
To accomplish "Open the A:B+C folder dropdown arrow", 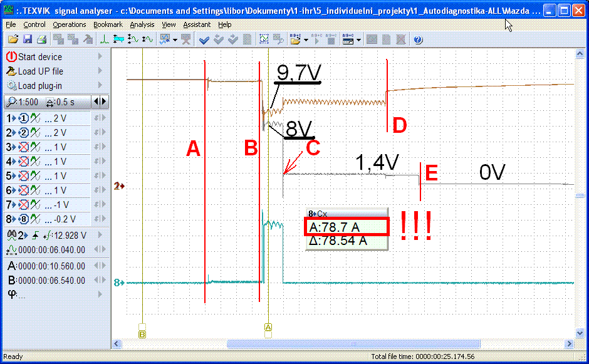I will click(x=306, y=40).
